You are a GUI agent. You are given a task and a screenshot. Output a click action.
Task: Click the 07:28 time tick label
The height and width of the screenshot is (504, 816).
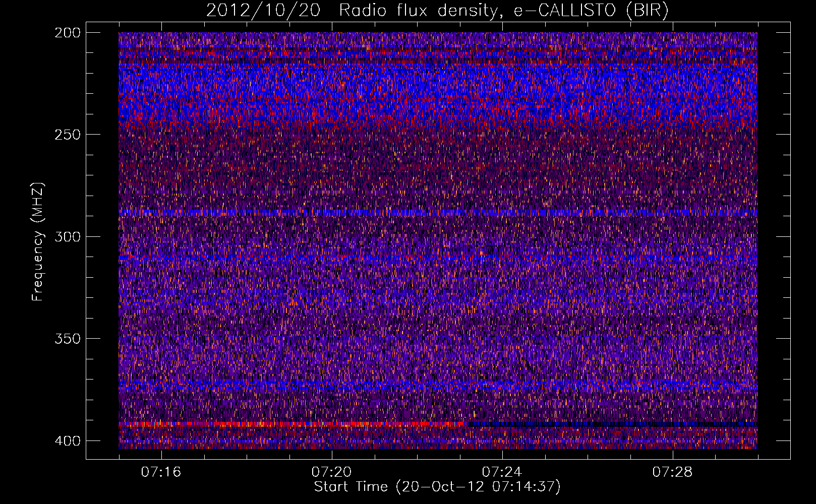pyautogui.click(x=672, y=472)
